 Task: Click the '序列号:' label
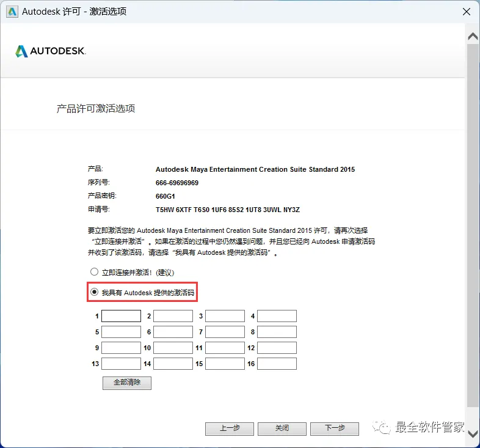click(x=99, y=182)
